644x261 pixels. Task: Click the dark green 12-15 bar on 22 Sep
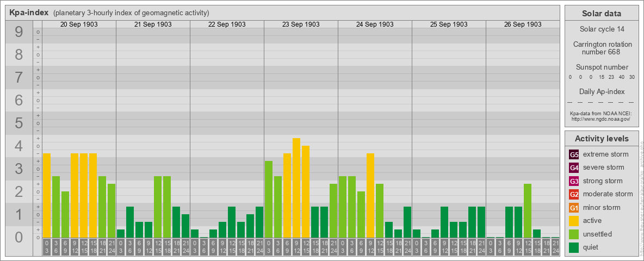point(232,222)
